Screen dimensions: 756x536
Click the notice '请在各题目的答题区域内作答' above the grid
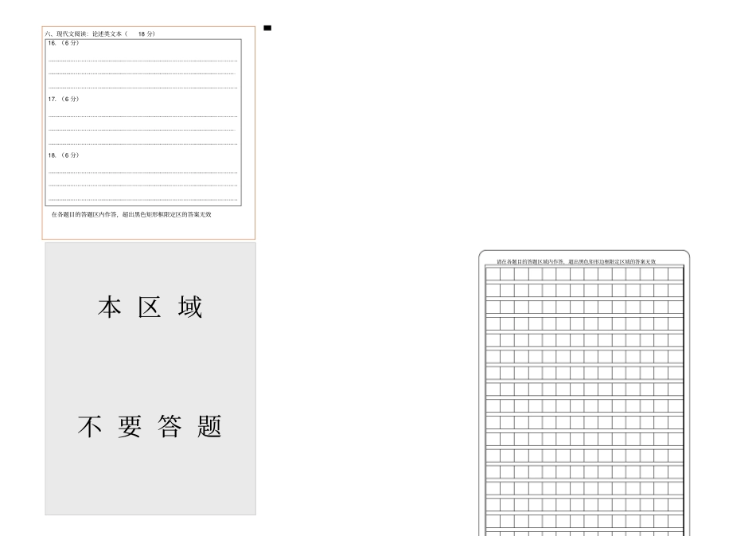(x=530, y=261)
